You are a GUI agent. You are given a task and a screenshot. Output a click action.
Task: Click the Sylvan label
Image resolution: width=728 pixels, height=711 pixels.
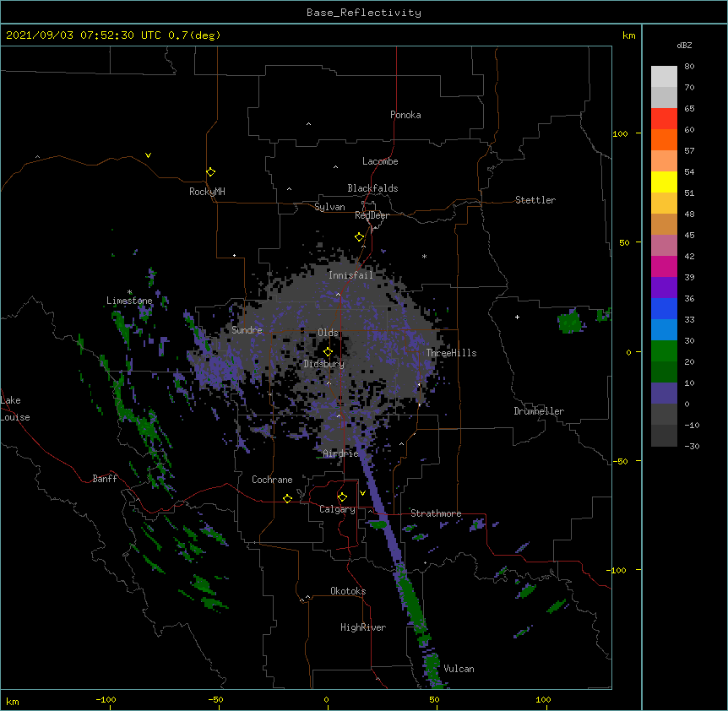pyautogui.click(x=329, y=207)
